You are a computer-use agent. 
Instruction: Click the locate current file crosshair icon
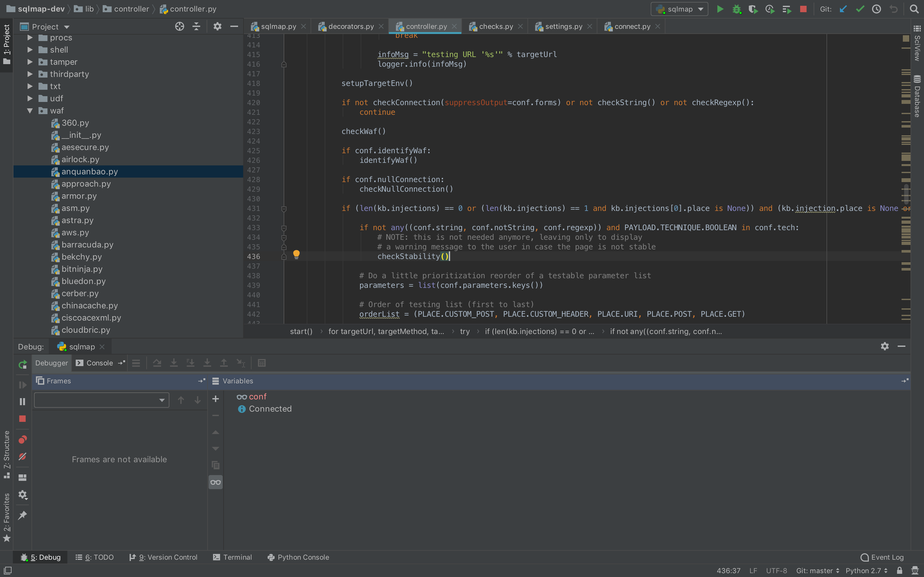(179, 26)
